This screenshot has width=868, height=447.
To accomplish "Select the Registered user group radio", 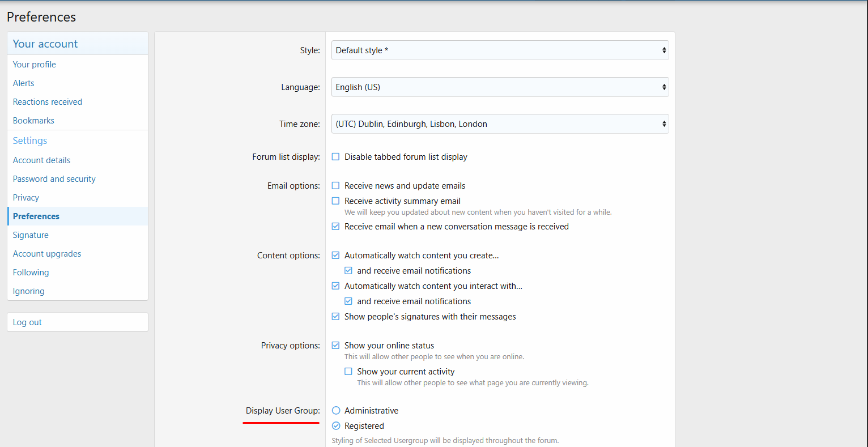I will pos(336,426).
